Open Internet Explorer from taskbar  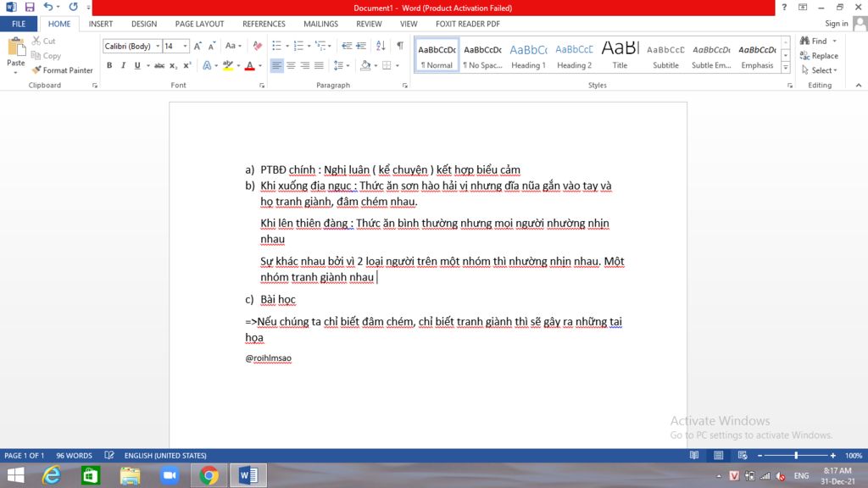point(51,475)
